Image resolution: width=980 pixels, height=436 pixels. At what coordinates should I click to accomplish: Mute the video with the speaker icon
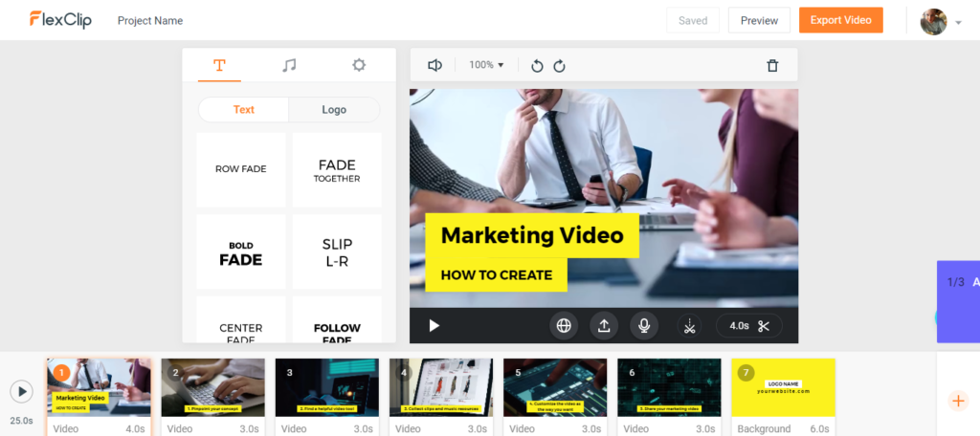(x=434, y=65)
